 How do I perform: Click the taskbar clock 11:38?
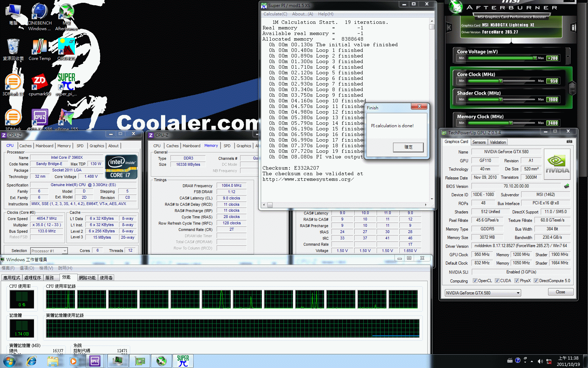568,361
